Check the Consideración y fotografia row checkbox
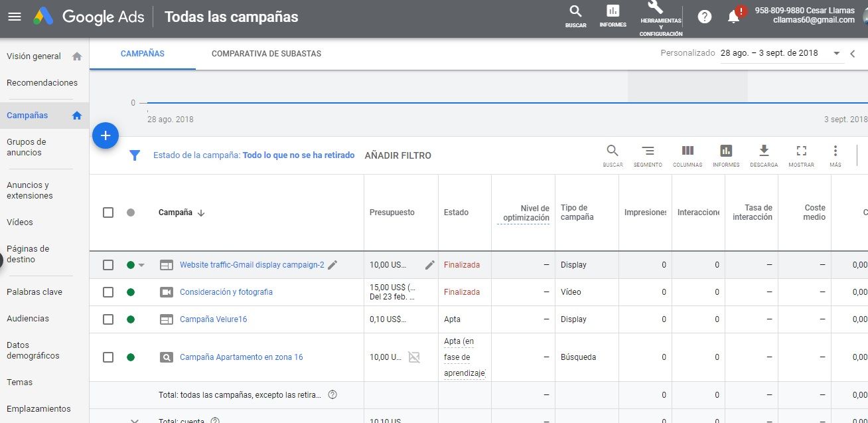 108,292
